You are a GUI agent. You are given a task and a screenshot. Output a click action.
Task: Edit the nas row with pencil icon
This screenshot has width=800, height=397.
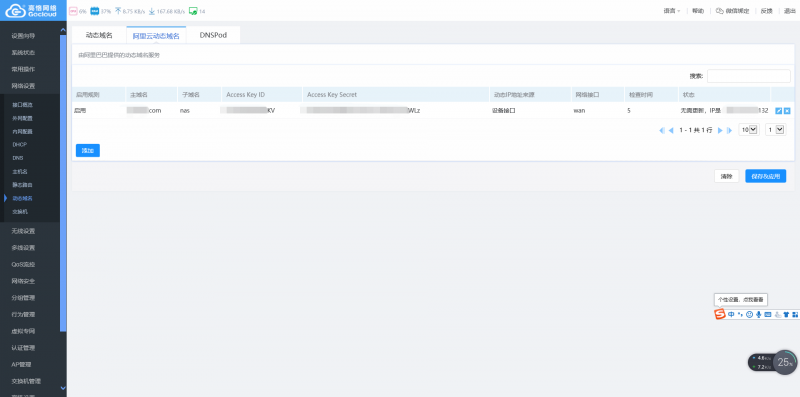[779, 111]
